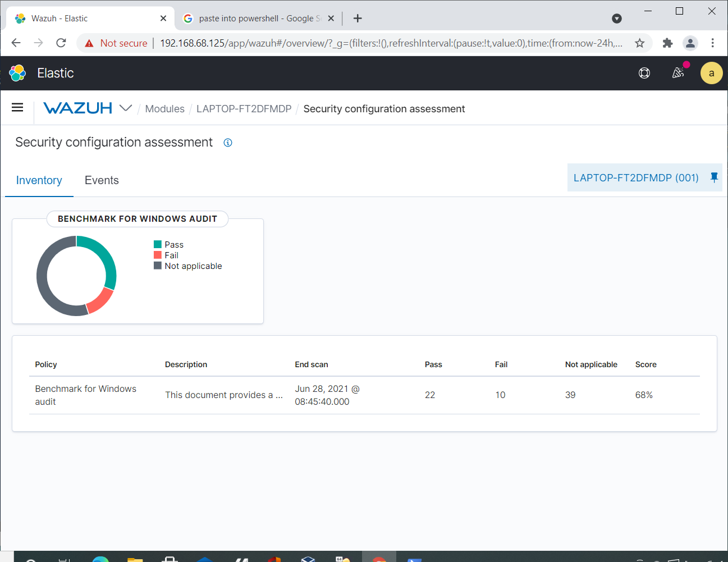Click the Benchmark for Windows Audit chart title
728x562 pixels.
(x=138, y=219)
